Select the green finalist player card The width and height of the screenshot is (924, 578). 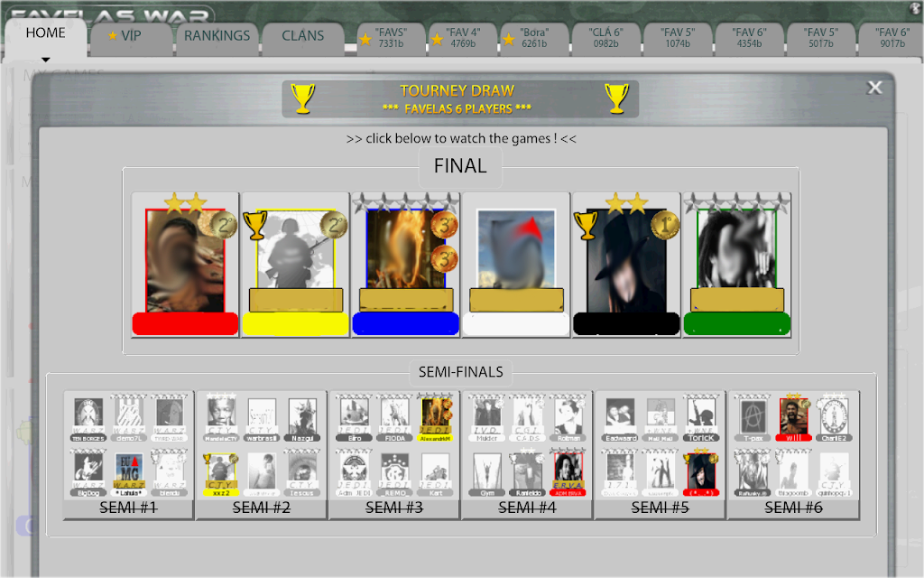coord(736,265)
